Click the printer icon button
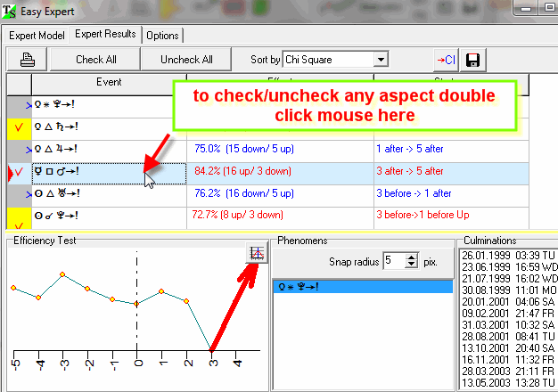Image resolution: width=558 pixels, height=392 pixels. click(27, 60)
